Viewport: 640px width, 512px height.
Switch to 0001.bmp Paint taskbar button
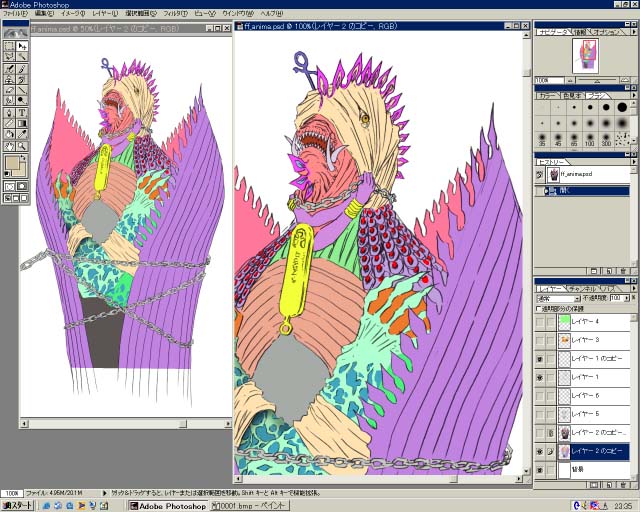pos(246,506)
